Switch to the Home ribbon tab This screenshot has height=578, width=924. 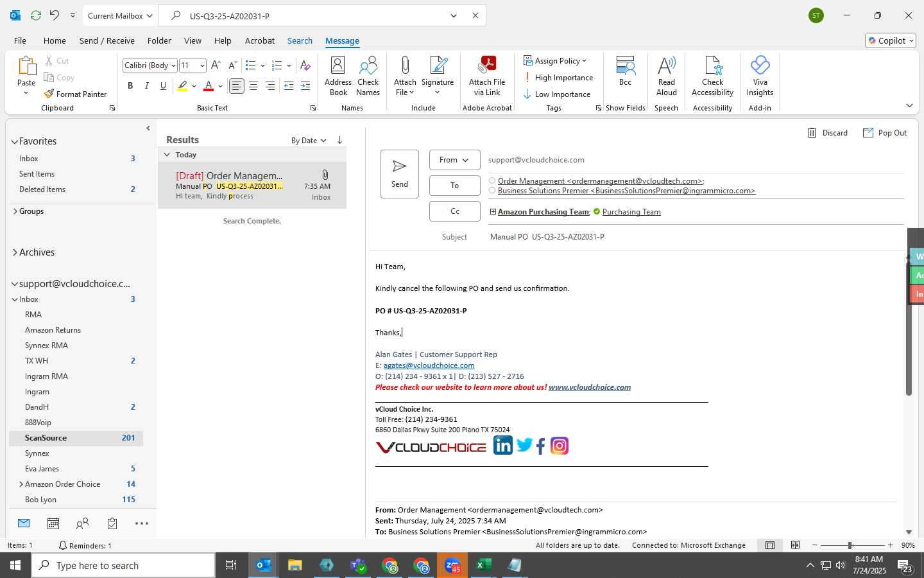55,40
